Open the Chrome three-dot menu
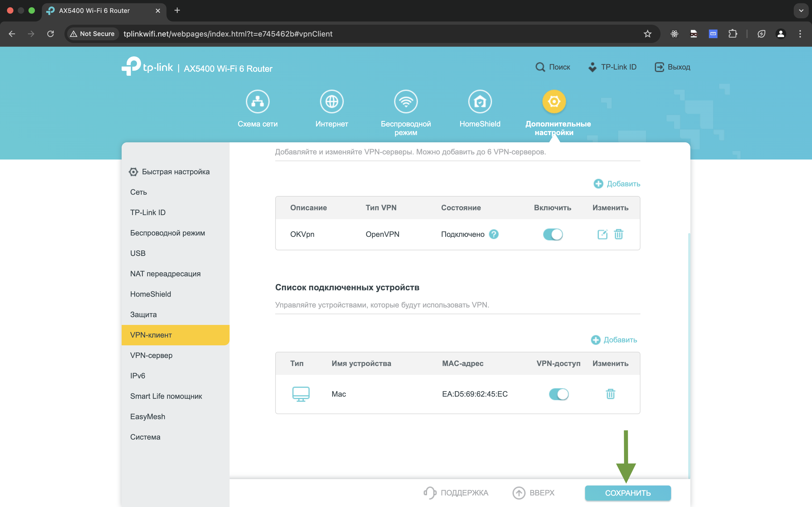The width and height of the screenshot is (812, 507). 800,34
